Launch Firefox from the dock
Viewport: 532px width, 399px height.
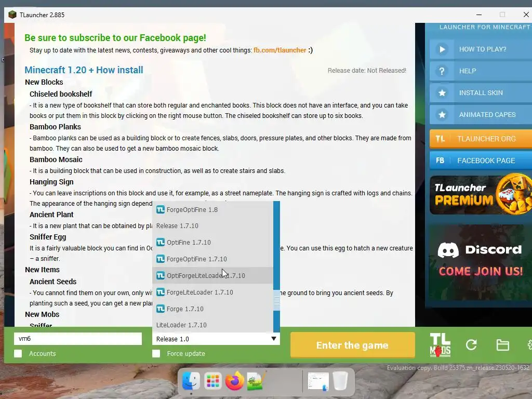point(234,381)
